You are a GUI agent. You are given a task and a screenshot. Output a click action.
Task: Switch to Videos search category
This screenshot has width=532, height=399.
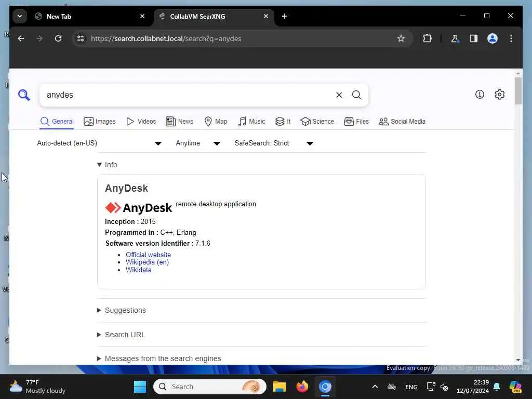(141, 122)
